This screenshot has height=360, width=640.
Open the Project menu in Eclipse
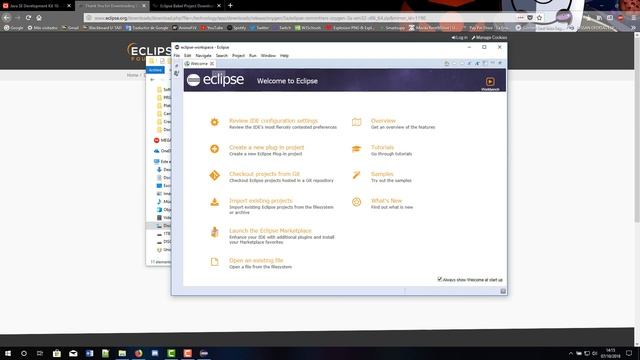tap(238, 56)
